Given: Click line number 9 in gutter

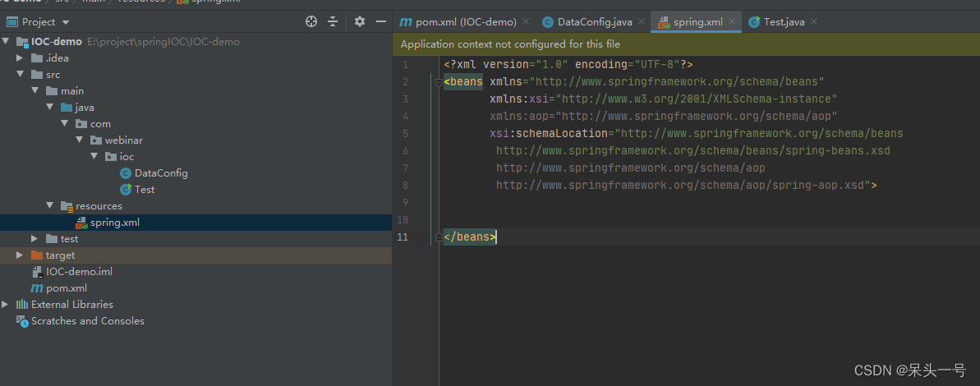Looking at the screenshot, I should tap(405, 202).
